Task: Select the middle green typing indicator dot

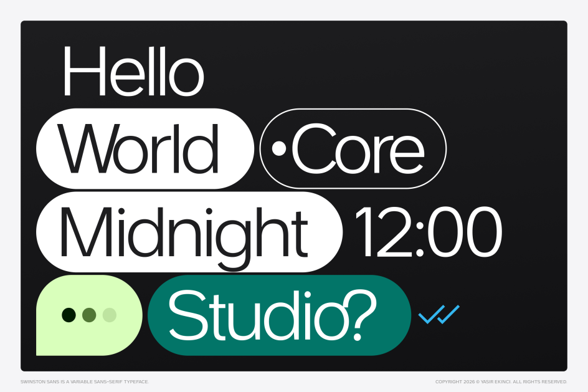Action: pos(89,315)
